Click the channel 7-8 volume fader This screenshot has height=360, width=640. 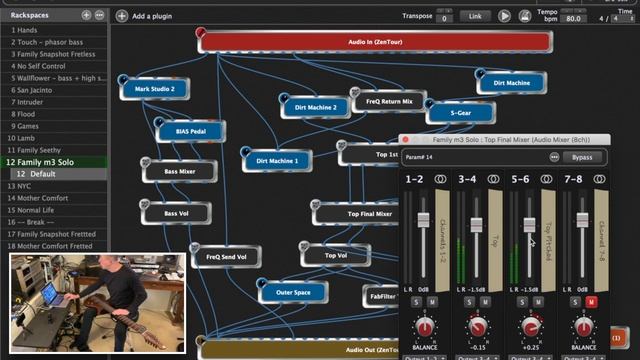pos(582,220)
